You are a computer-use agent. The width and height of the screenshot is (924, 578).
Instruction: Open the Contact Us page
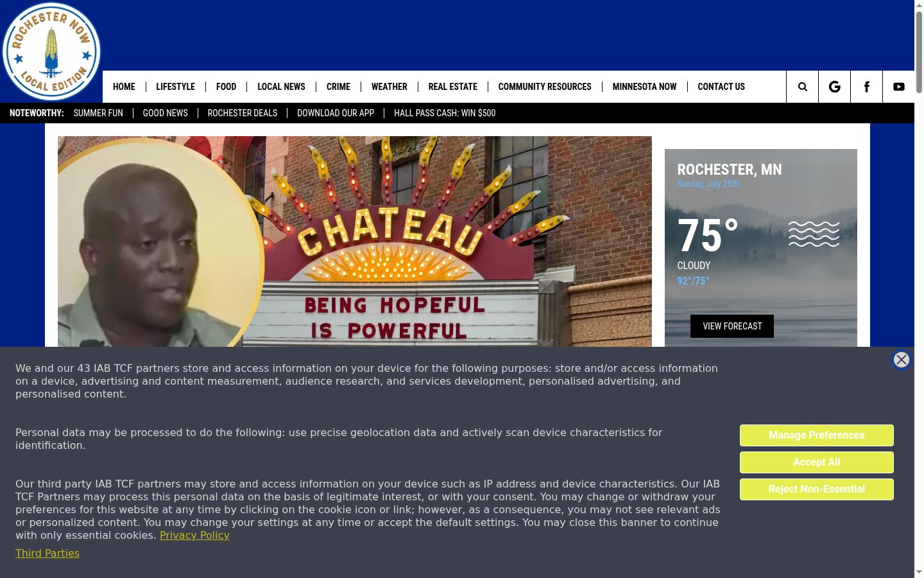tap(721, 87)
